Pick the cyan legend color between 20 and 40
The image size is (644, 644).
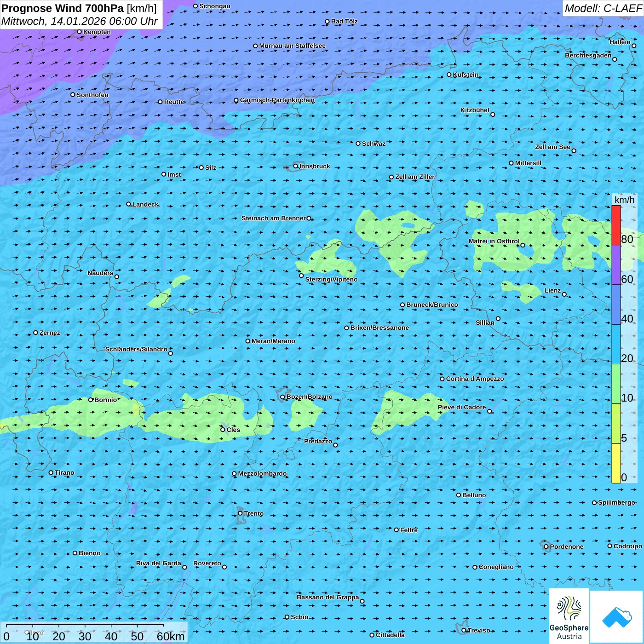pos(616,344)
